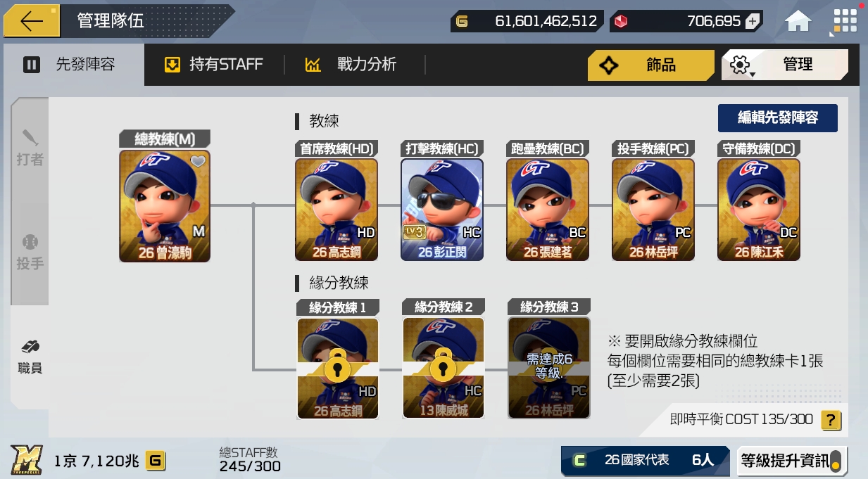Image resolution: width=868 pixels, height=479 pixels.
Task: Select the 26 曾濠駒 manager card
Action: [x=165, y=205]
